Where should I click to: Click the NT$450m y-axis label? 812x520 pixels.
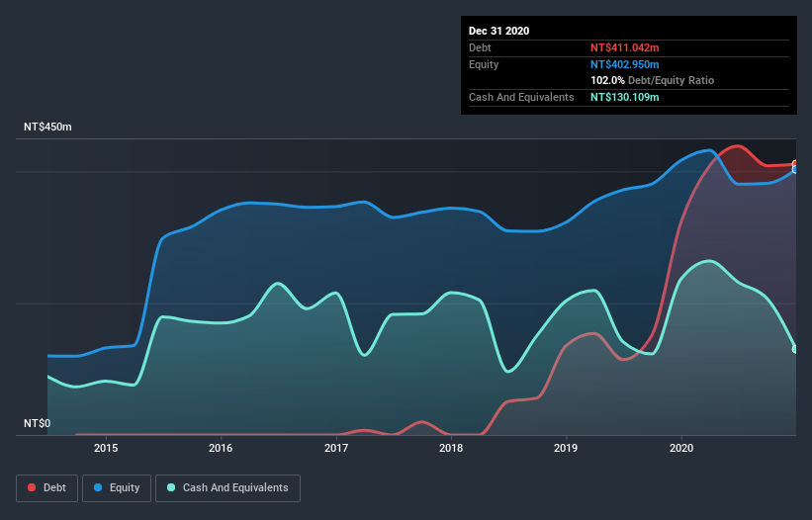pos(47,127)
